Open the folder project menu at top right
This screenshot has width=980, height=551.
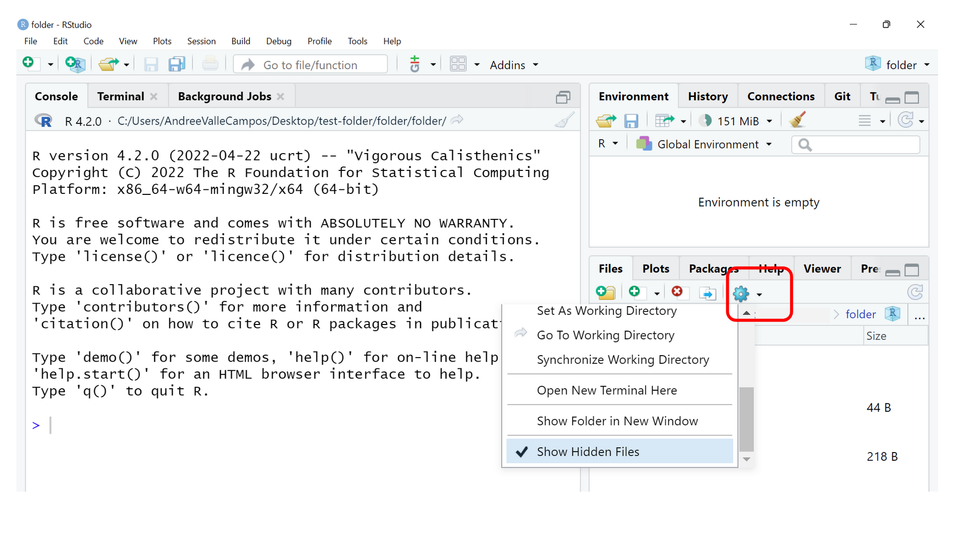[x=897, y=65]
